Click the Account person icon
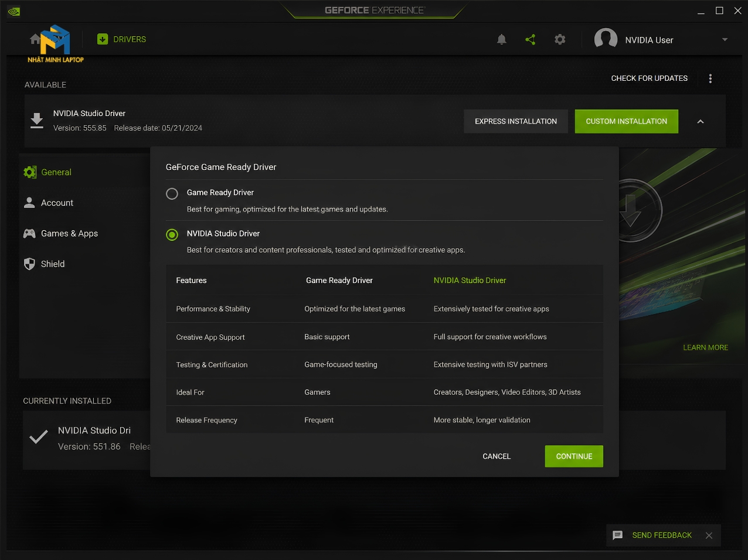 point(29,203)
